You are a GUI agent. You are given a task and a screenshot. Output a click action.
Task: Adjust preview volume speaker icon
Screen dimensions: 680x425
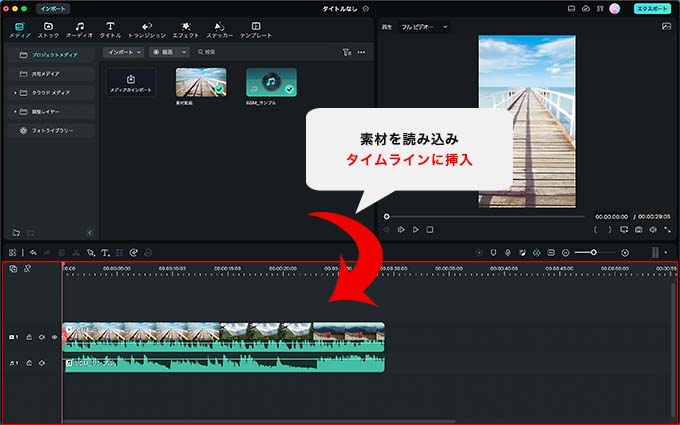click(653, 230)
